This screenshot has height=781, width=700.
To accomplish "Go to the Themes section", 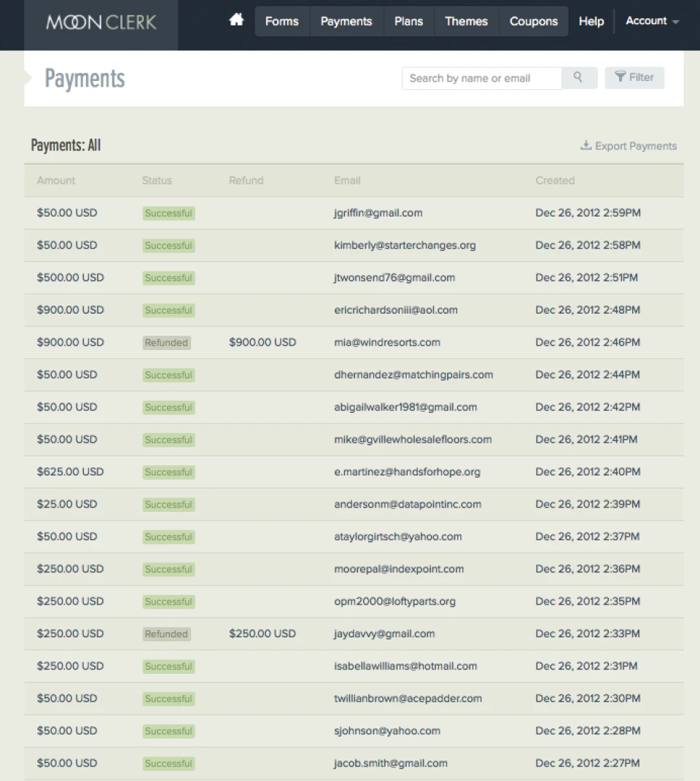I will [x=466, y=21].
